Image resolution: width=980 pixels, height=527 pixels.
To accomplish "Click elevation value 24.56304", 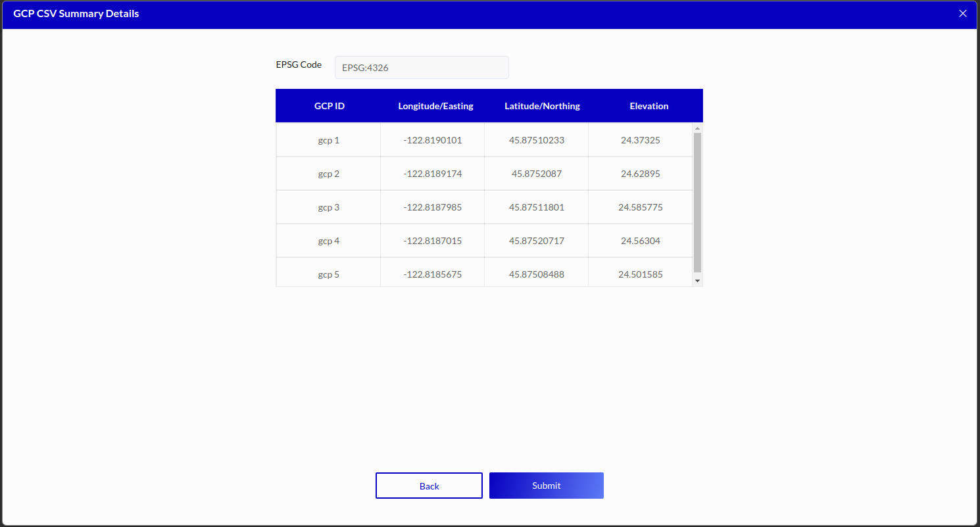I will pos(641,241).
